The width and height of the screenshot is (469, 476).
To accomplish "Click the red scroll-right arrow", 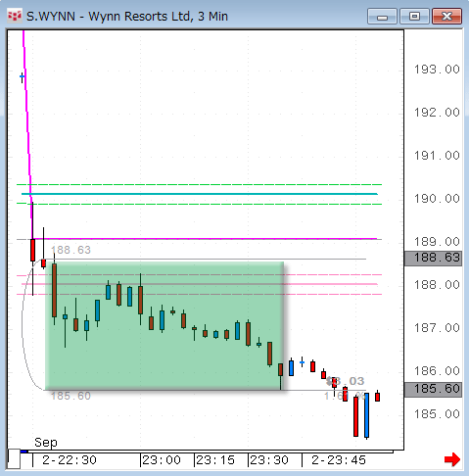I will pos(452,459).
